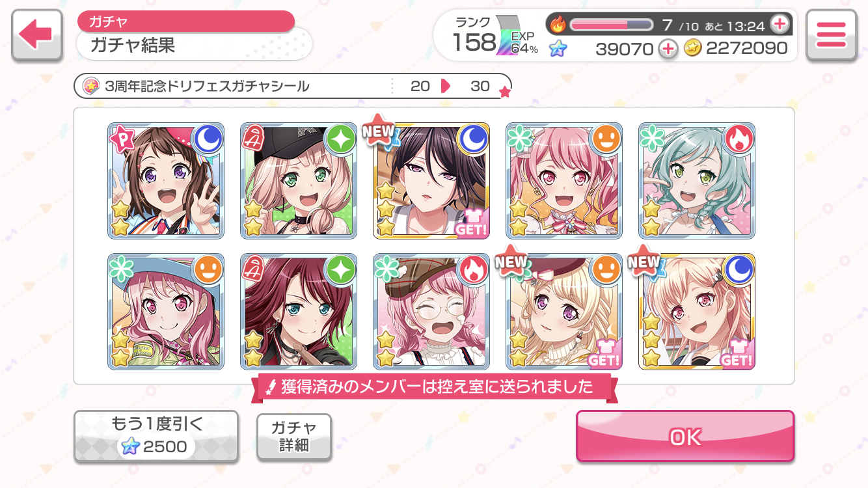
Task: Select the brown-haired girl peace-sign card
Action: pyautogui.click(x=166, y=181)
